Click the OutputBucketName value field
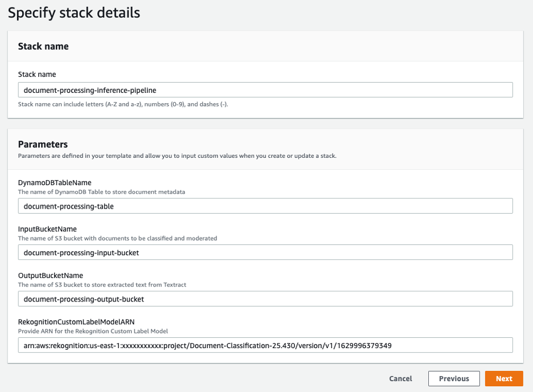The image size is (533, 392). [265, 299]
